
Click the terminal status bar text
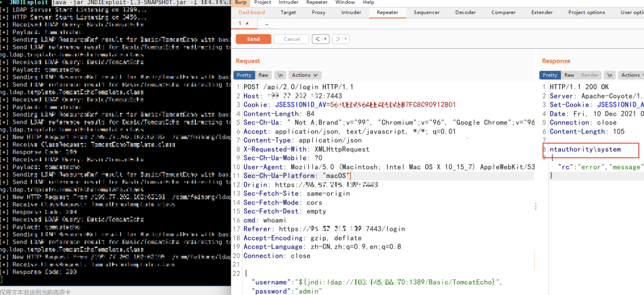35,292
